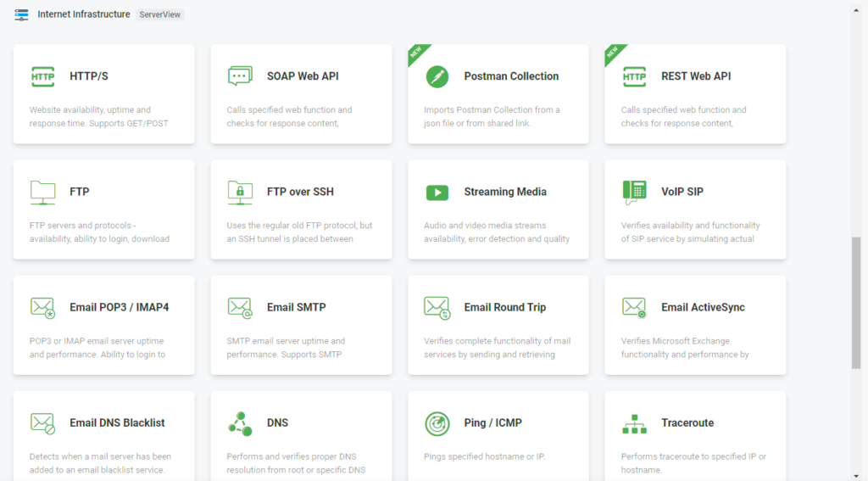868x481 pixels.
Task: Click 'SMTP email server uptime and' description
Action: (x=286, y=341)
